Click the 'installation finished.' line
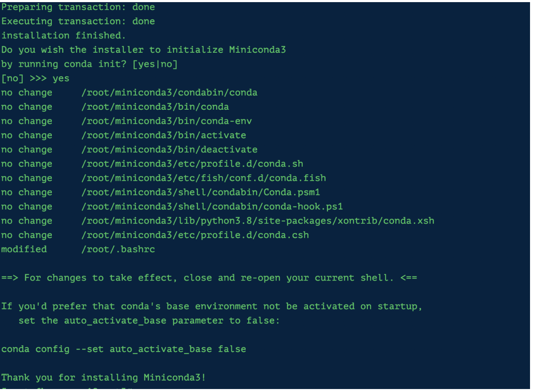This screenshot has width=533, height=392. [64, 36]
